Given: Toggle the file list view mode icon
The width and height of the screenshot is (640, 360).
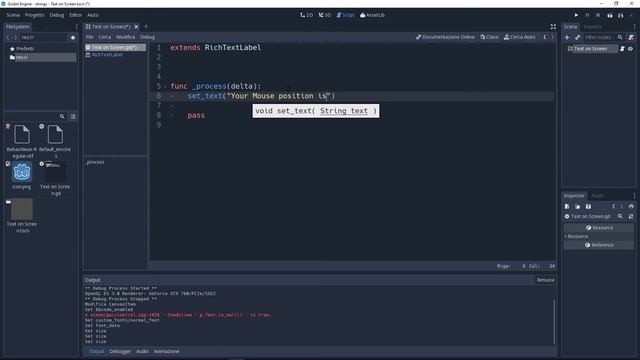Looking at the screenshot, I should [73, 117].
